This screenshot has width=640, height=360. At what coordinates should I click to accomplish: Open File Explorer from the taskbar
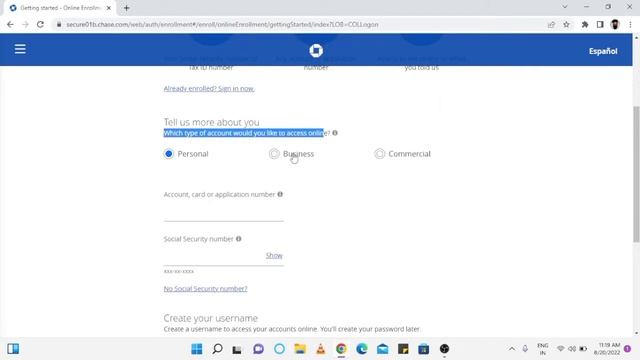pos(300,349)
